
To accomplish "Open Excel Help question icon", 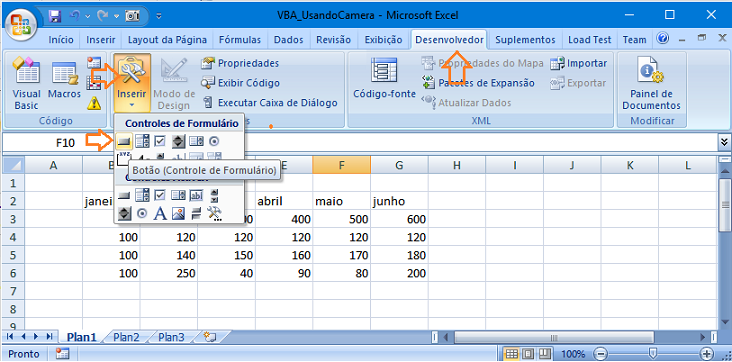I will tap(662, 39).
